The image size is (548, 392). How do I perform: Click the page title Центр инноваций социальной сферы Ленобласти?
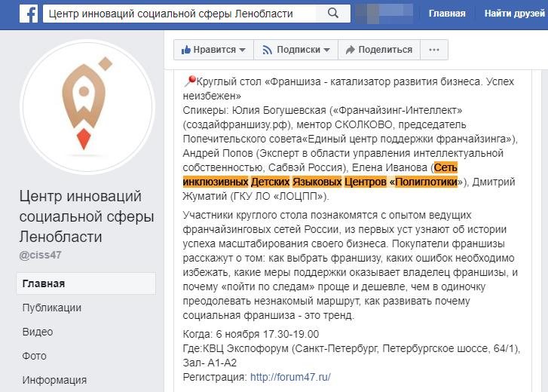tap(87, 216)
